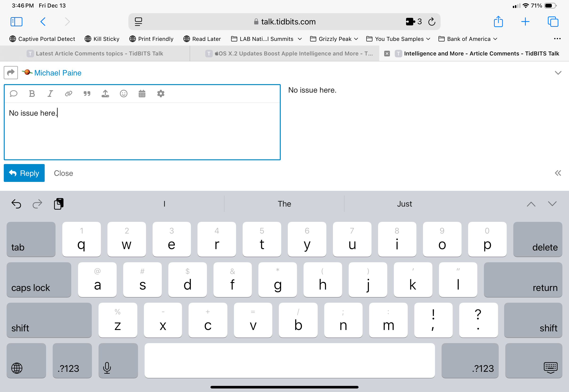Open Bank of America bookmark folder

click(468, 39)
